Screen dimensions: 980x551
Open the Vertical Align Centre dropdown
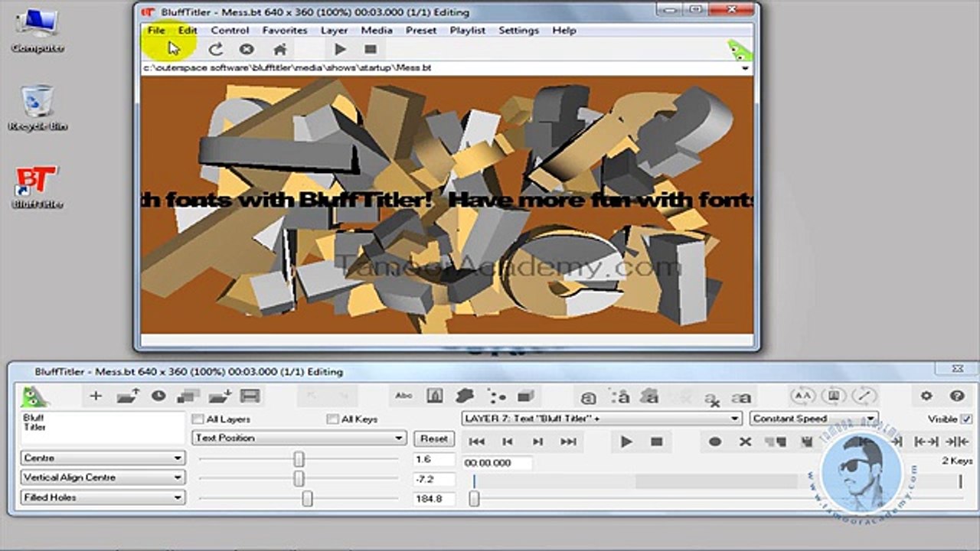coord(103,478)
